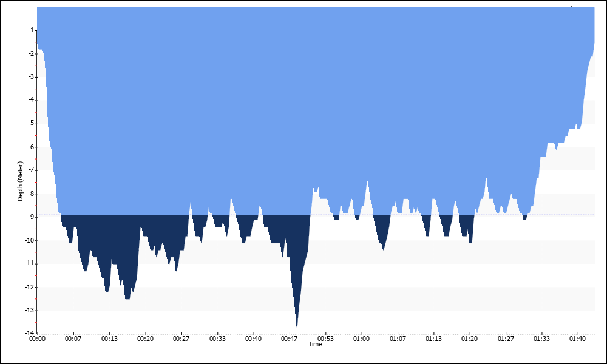
Task: Click the 01:00 time axis label
Action: (362, 339)
